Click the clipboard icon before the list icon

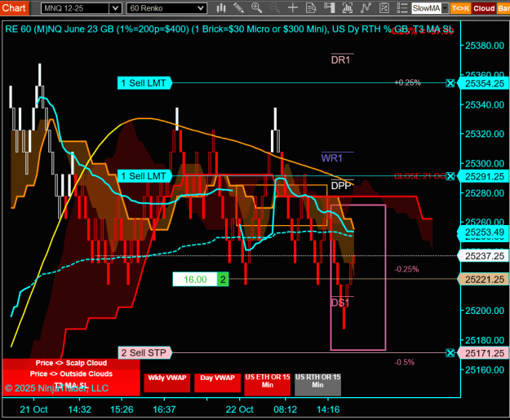[384, 8]
